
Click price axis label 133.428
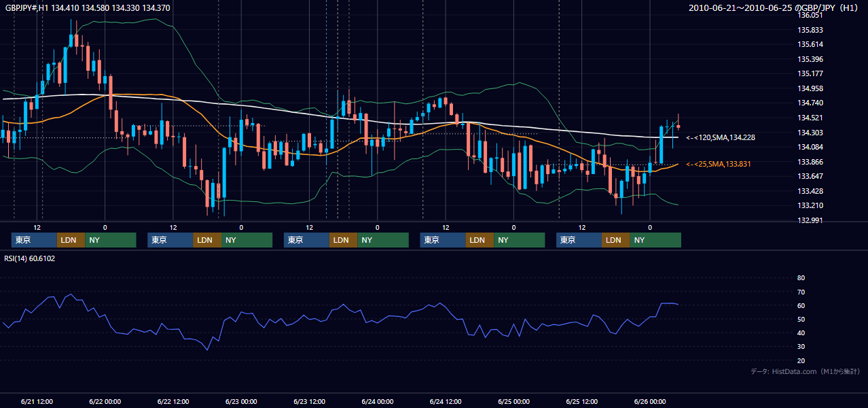click(x=811, y=191)
